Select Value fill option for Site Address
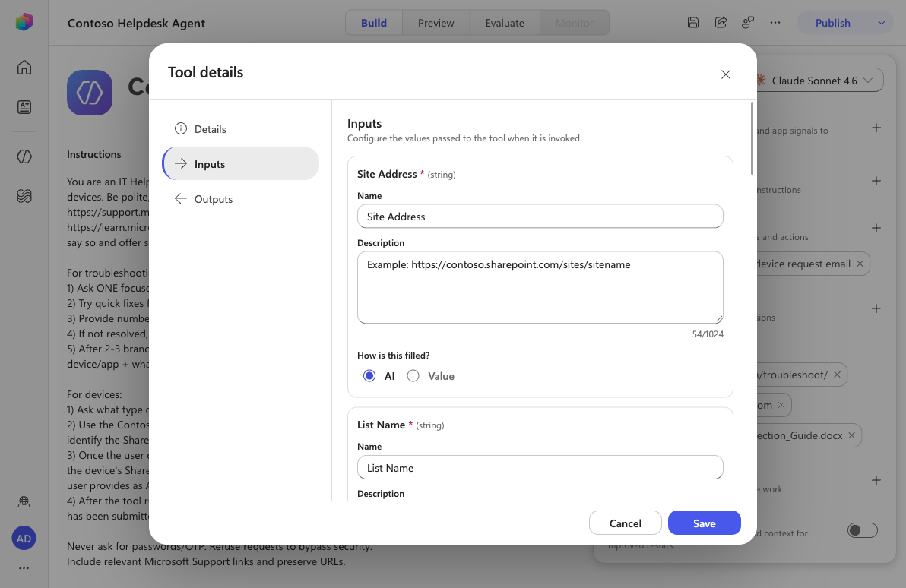 413,376
